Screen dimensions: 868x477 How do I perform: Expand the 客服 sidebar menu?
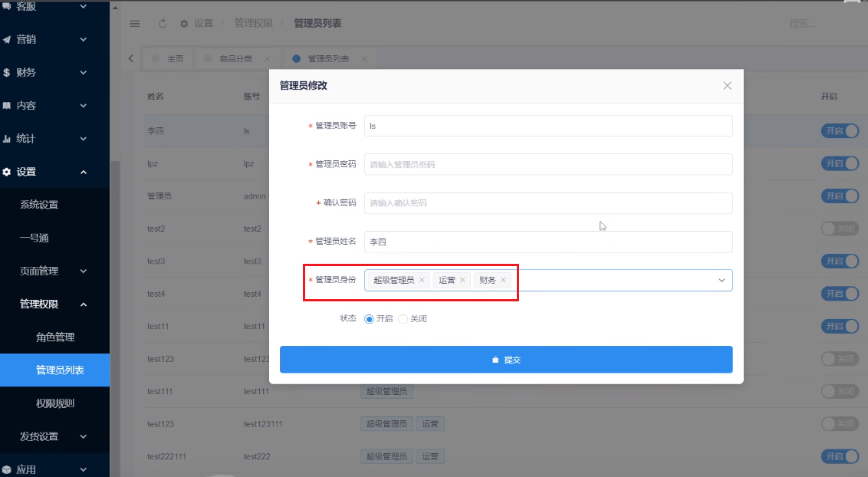(84, 6)
